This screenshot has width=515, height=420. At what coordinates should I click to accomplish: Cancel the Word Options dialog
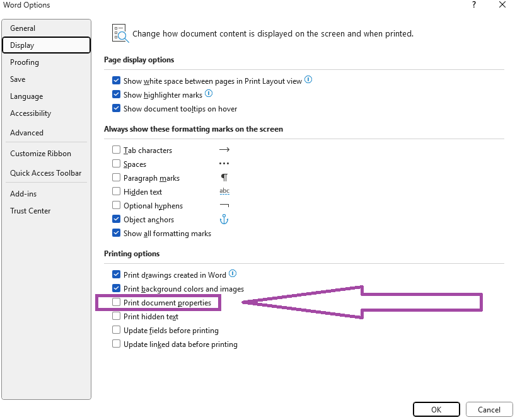489,409
